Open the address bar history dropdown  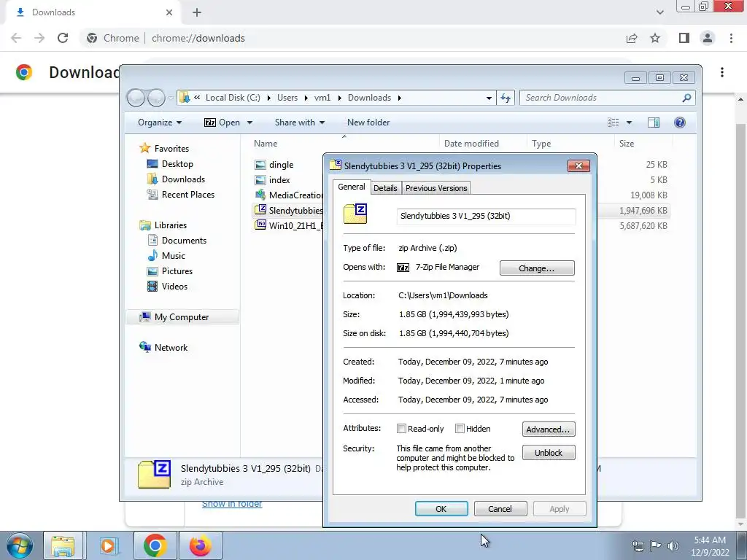coord(489,98)
